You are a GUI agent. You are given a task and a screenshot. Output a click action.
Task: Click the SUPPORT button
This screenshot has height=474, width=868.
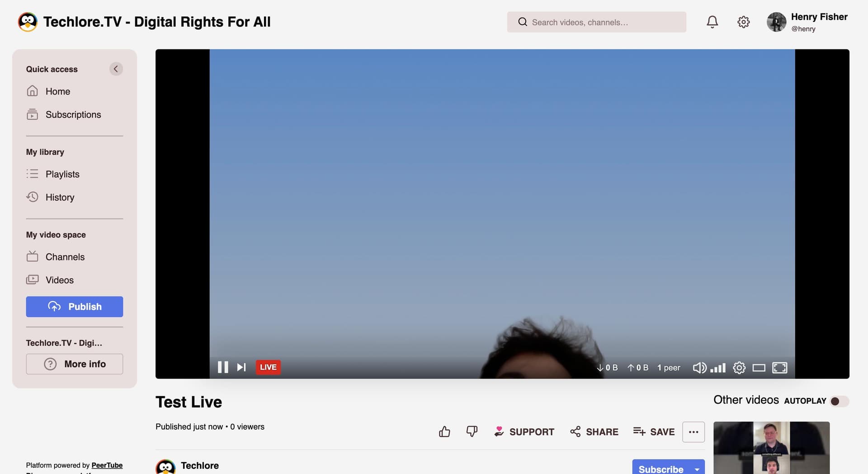pyautogui.click(x=524, y=432)
